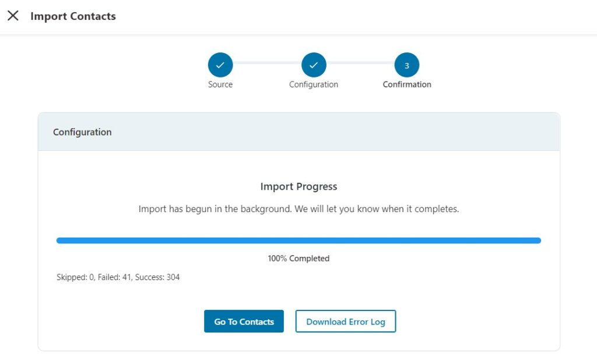Screen dimensions: 597x364
Task: Click the connector line between Configuration and Confirmation
Action: click(x=360, y=63)
